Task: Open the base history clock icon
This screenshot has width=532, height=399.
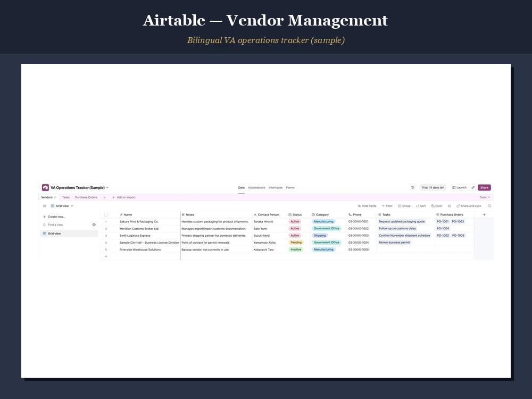Action: [x=413, y=188]
